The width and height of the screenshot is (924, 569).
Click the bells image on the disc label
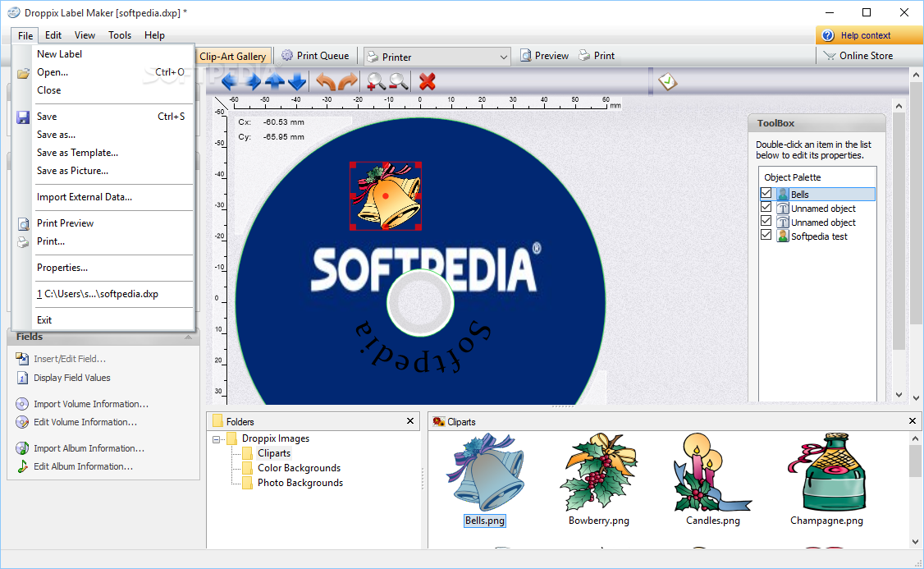point(386,195)
